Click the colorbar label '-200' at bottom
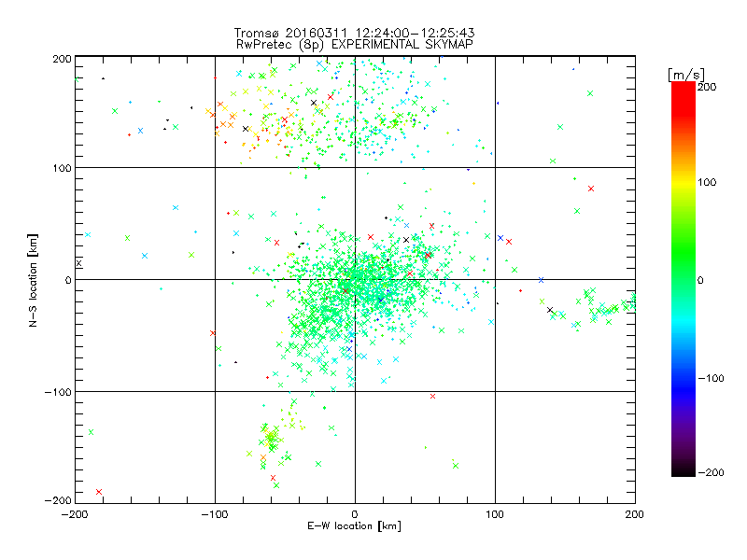Viewport: 747px width, 560px height. [x=711, y=472]
